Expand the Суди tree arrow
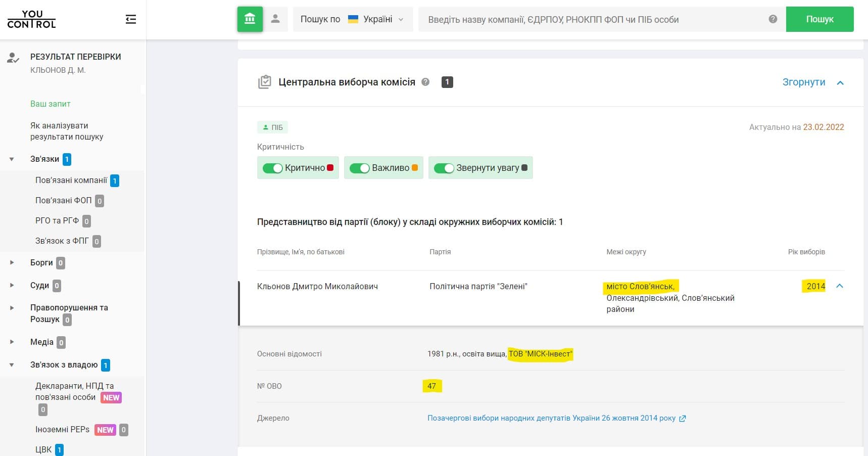 (12, 286)
